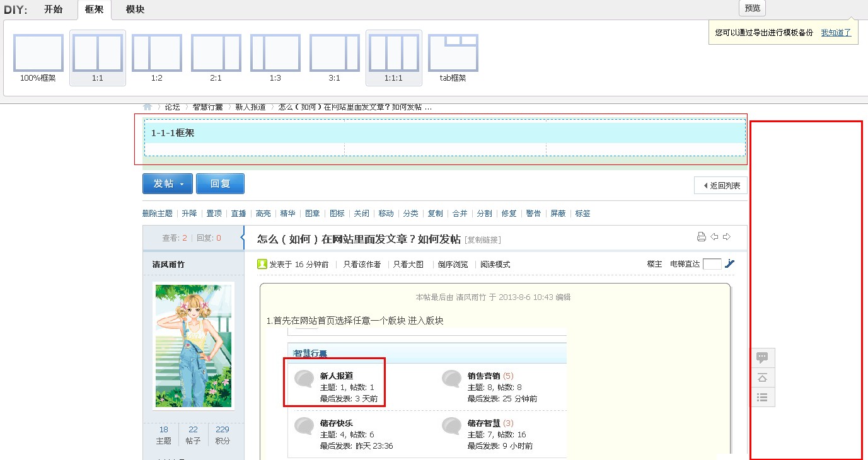Click 删除主题 moderation link

158,214
